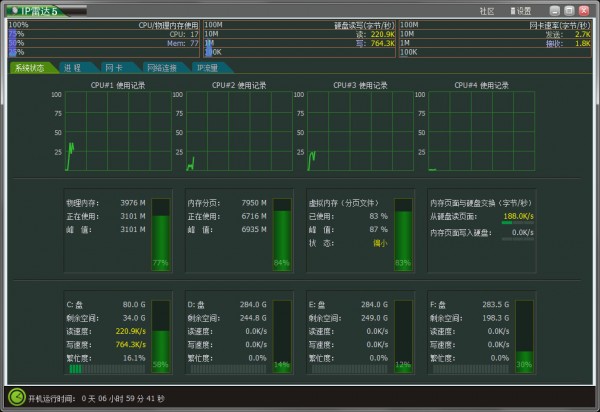Screen dimensions: 600x412
Task: Open the 设置 settings button
Action: tap(519, 9)
